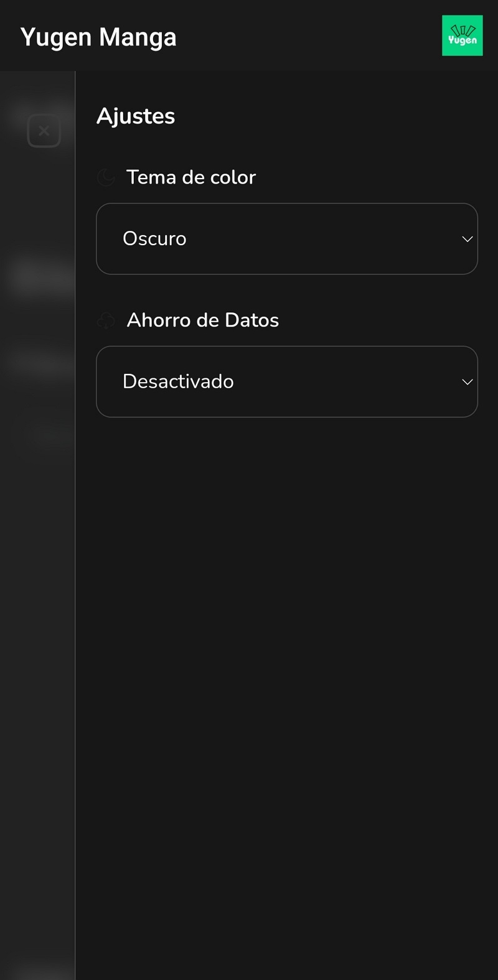
Task: Dismiss settings by clicking the blurred left backdrop
Action: [x=37, y=560]
